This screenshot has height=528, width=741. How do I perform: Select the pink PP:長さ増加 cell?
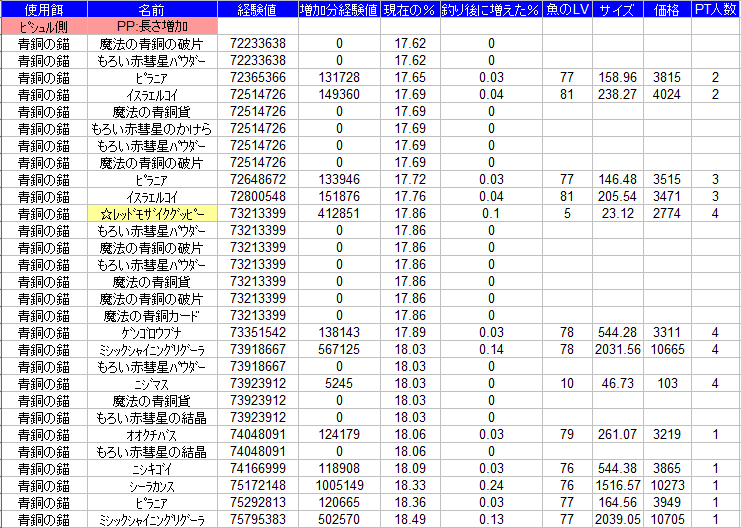[152, 27]
